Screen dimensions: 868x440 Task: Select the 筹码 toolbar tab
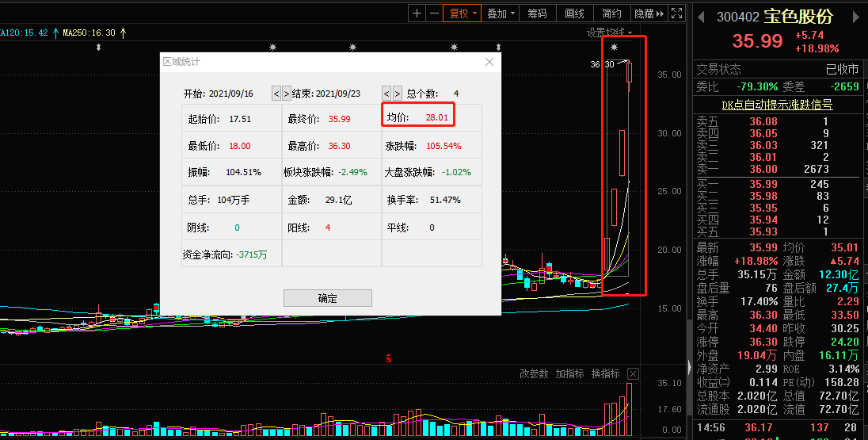(x=537, y=13)
